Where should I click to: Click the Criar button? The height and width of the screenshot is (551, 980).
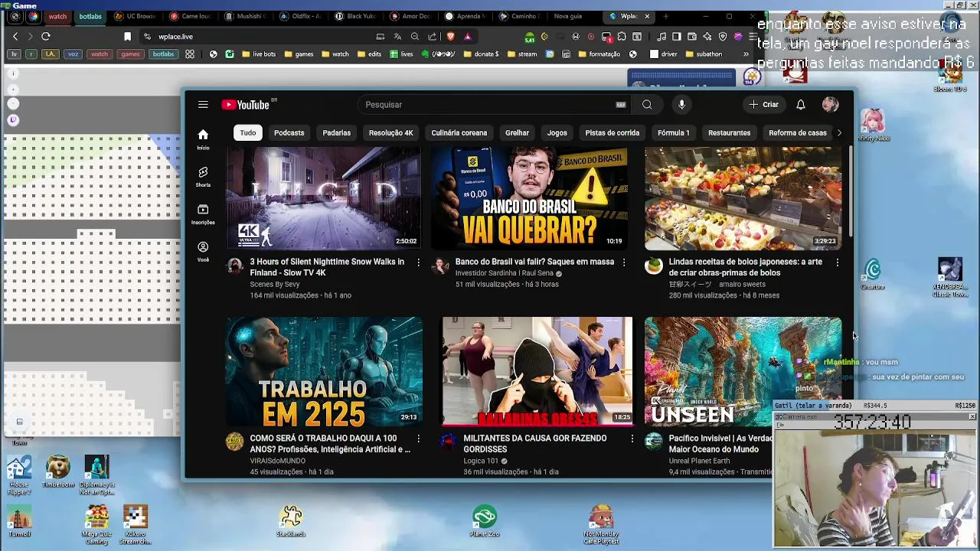coord(763,105)
